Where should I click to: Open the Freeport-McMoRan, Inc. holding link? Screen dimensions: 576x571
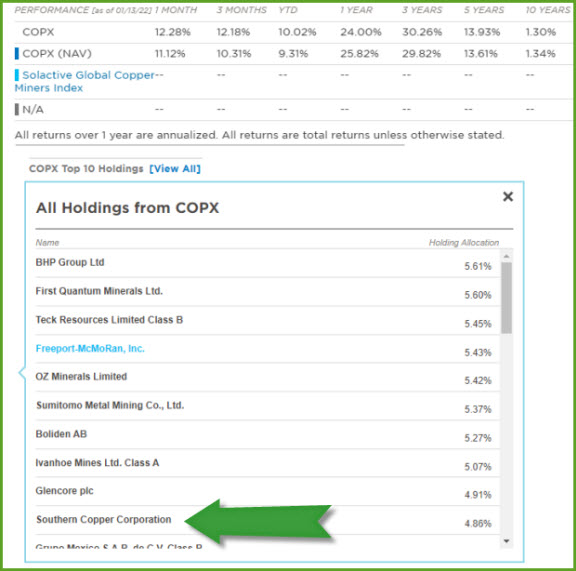click(x=90, y=348)
